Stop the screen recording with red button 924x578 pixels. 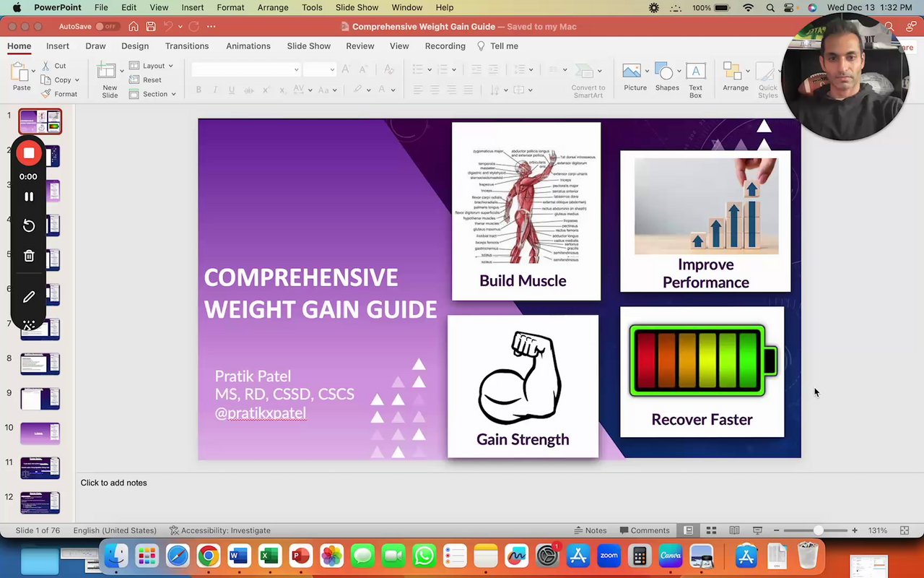tap(29, 152)
